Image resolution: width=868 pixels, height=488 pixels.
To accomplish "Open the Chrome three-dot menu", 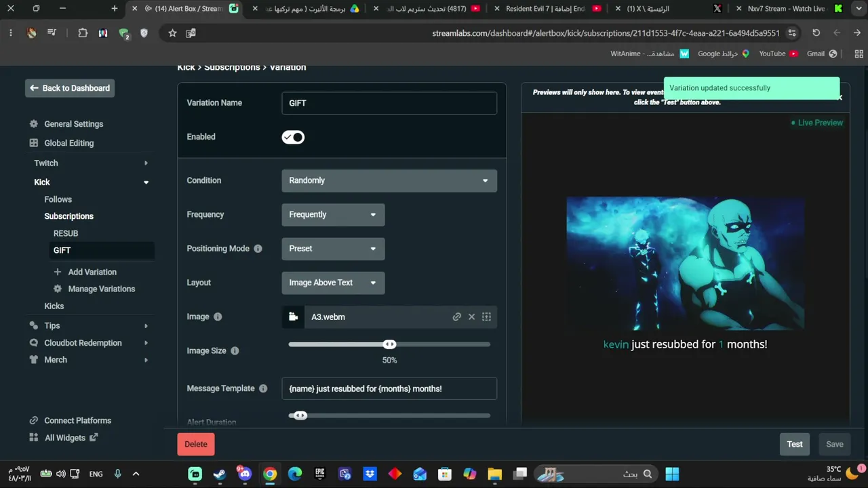I will [x=11, y=33].
